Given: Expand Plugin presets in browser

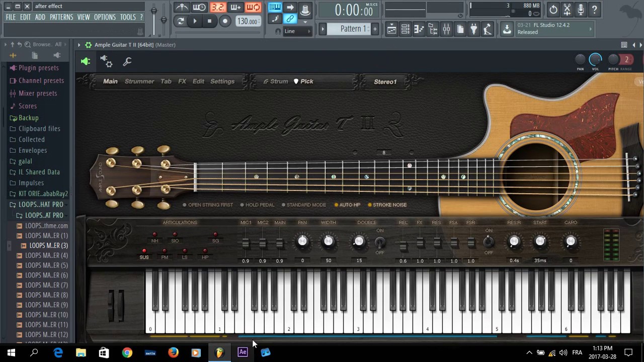Looking at the screenshot, I should [x=38, y=68].
